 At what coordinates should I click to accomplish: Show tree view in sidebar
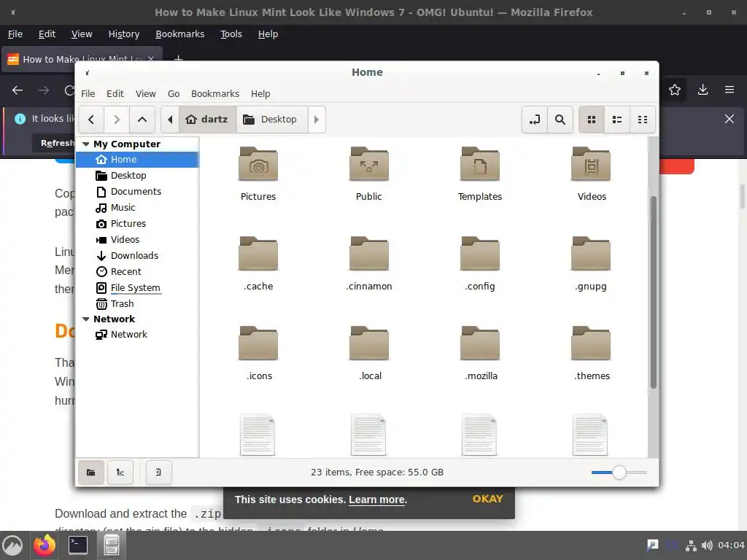pos(120,472)
